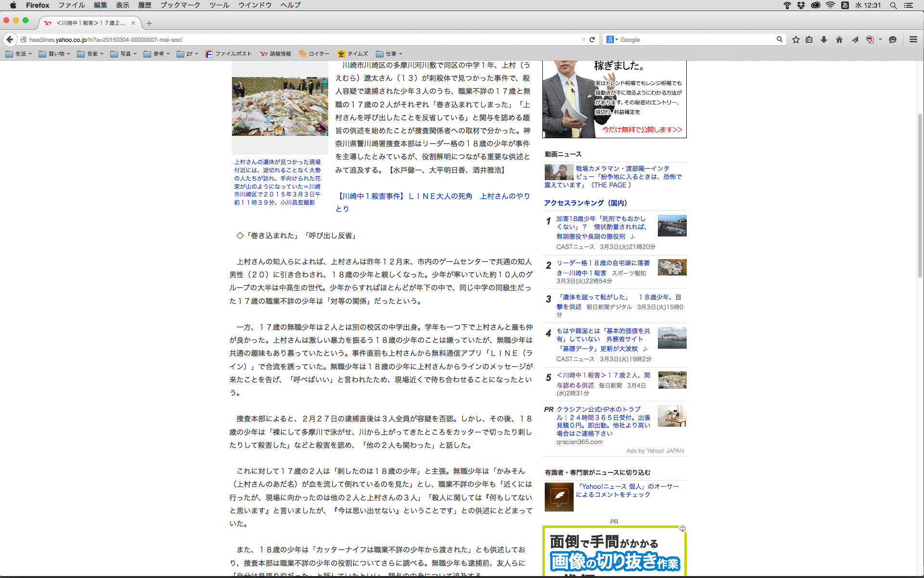Open the ブックマーク menu
The height and width of the screenshot is (578, 924).
pos(180,5)
